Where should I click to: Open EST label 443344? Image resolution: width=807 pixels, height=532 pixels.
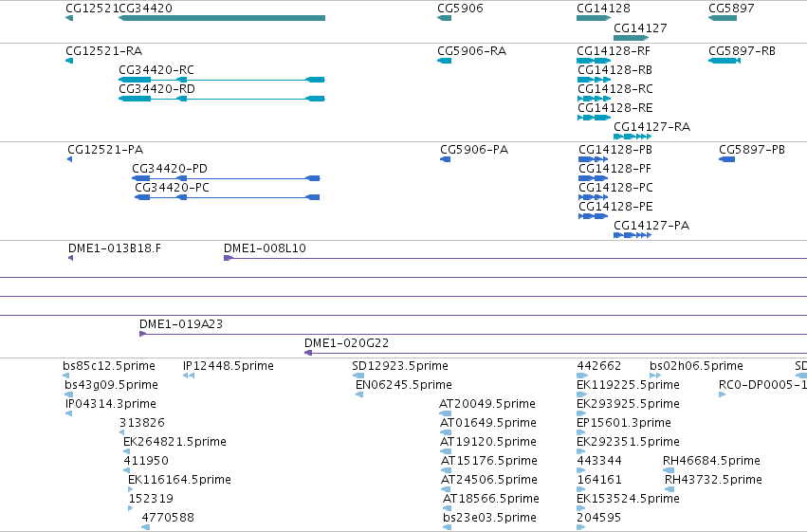click(599, 461)
